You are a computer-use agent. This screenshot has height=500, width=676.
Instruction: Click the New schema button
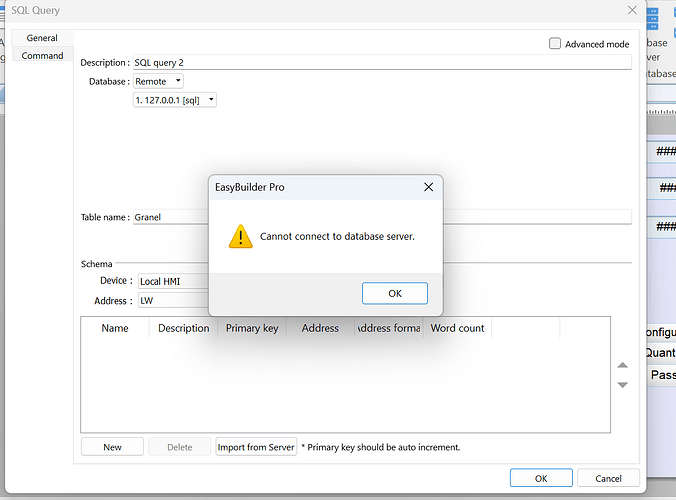coord(112,447)
